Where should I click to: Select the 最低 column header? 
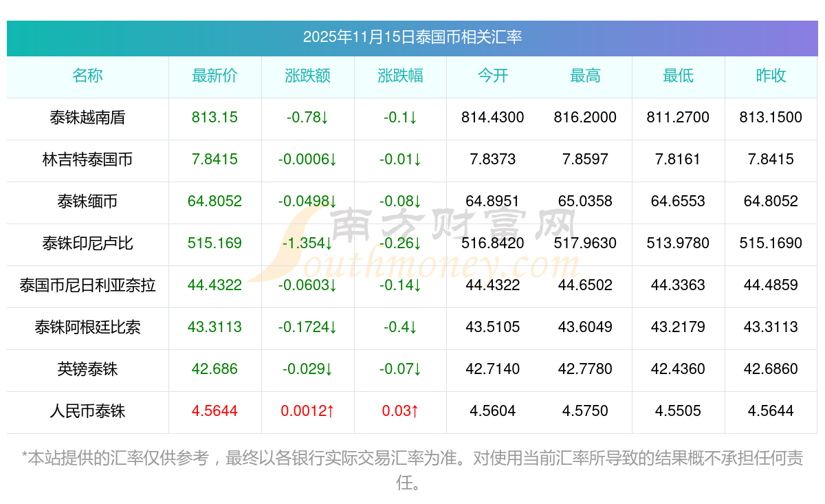click(x=678, y=76)
